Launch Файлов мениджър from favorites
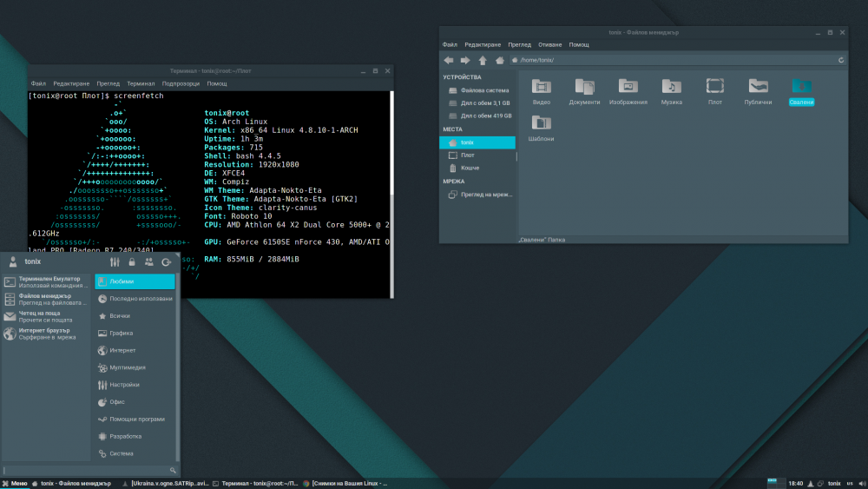The height and width of the screenshot is (489, 868). point(46,299)
